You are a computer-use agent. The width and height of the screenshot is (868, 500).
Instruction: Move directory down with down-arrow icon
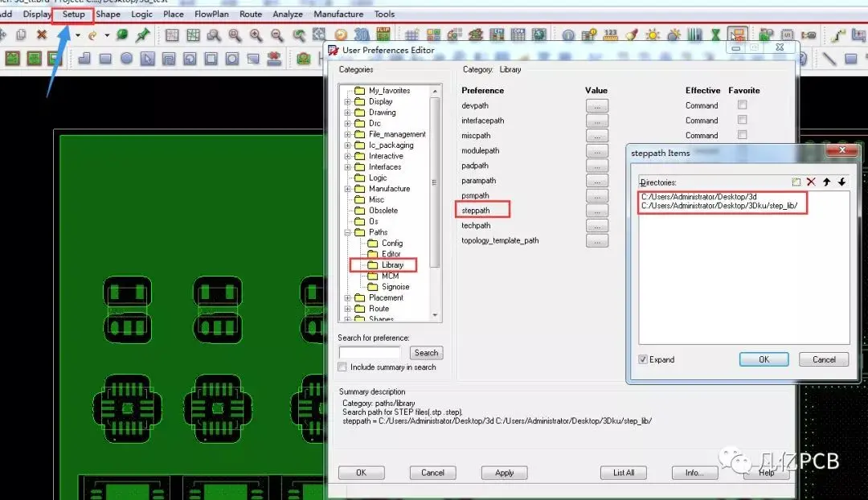(x=841, y=182)
